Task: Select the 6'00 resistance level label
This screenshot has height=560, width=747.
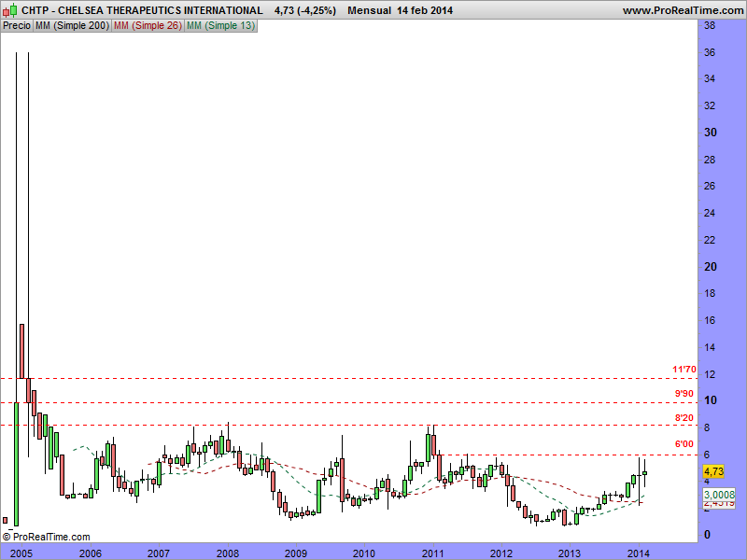Action: click(x=684, y=444)
